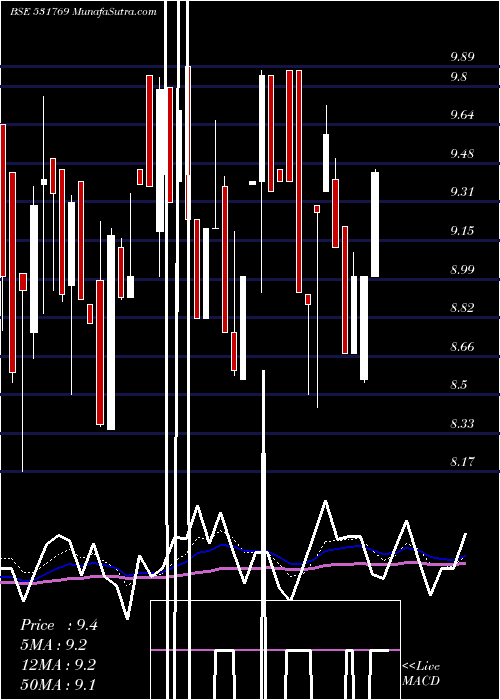The image size is (500, 700).
Task: Click the 9.64 price level label
Action: click(x=462, y=115)
